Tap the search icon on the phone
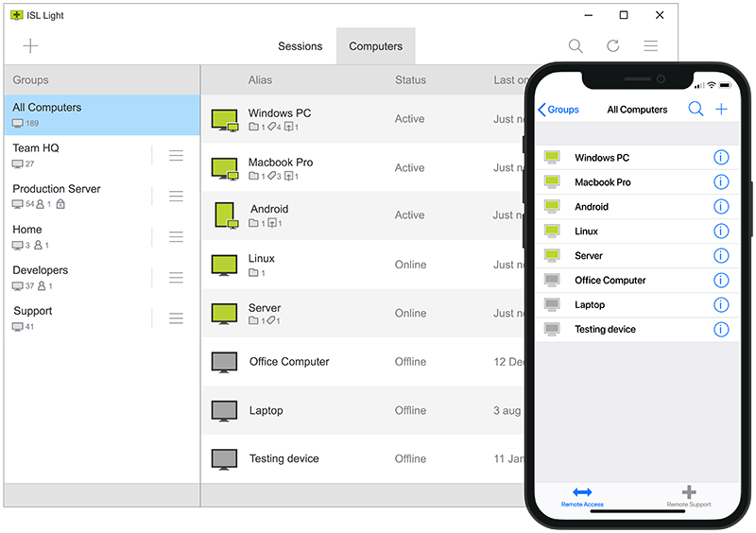Screen dimensions: 756x533 point(696,109)
